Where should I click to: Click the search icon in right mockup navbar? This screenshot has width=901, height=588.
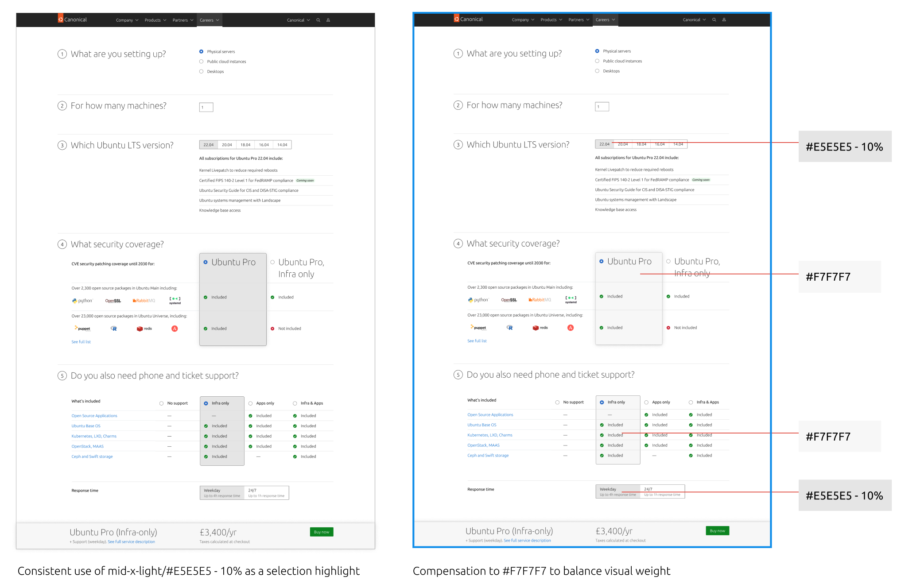(714, 20)
